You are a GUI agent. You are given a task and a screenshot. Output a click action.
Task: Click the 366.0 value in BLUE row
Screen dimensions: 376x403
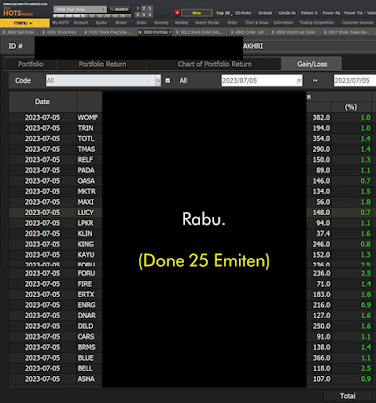(321, 358)
